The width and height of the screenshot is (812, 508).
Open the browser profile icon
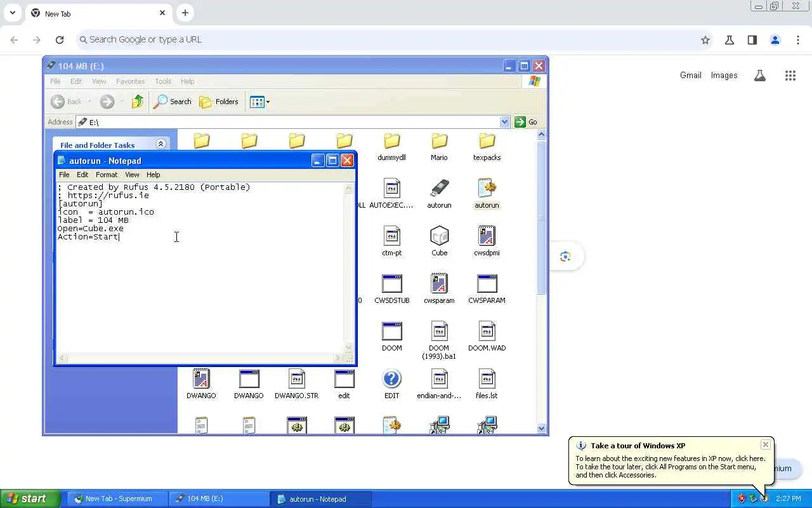[x=775, y=40]
